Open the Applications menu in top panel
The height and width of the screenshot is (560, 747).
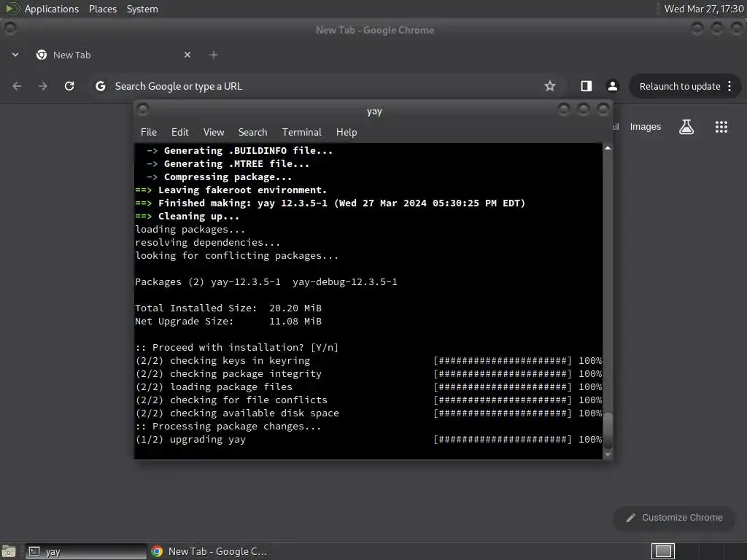[x=52, y=9]
